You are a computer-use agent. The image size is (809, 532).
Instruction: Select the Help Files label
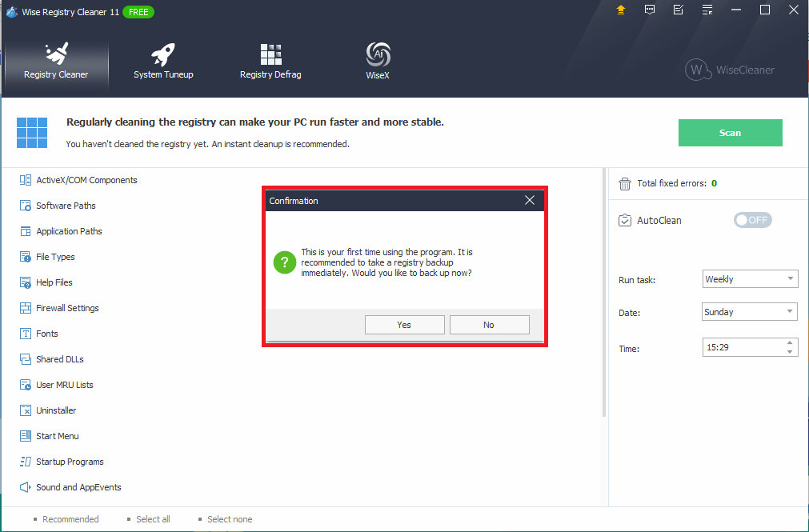[x=54, y=282]
